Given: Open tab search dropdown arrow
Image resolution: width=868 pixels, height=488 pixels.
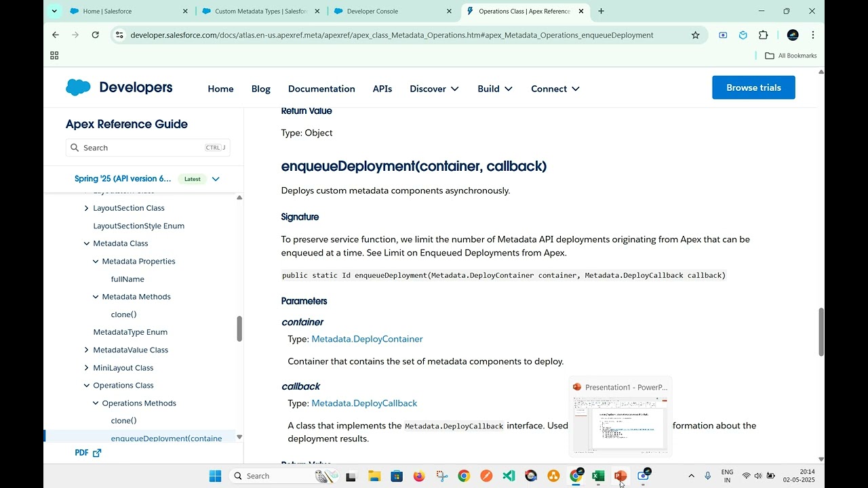Looking at the screenshot, I should [54, 11].
